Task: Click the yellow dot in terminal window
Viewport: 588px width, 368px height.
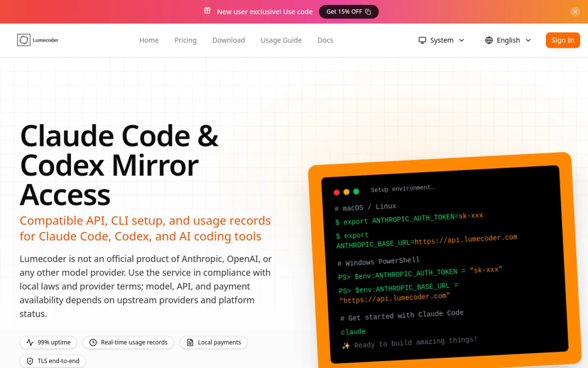Action: point(346,192)
